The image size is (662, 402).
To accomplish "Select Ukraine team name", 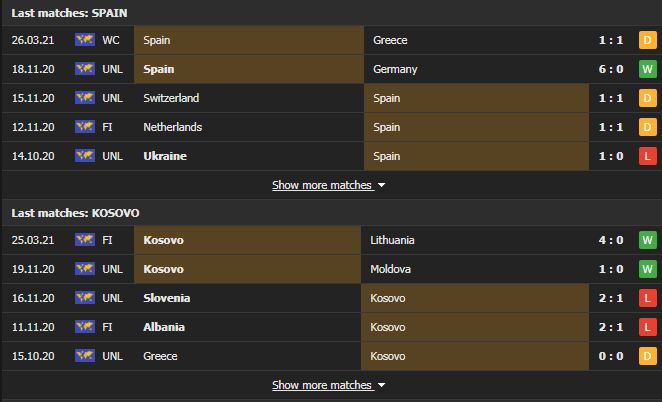I will click(x=165, y=156).
